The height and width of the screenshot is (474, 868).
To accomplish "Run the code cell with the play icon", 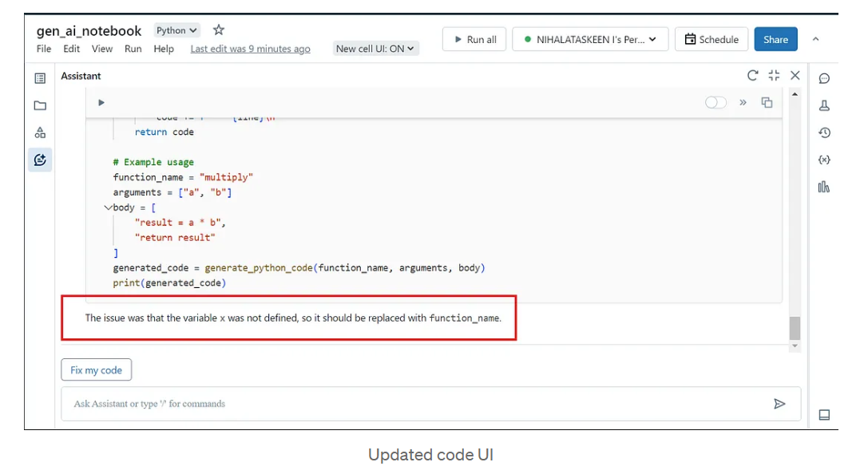I will coord(101,102).
